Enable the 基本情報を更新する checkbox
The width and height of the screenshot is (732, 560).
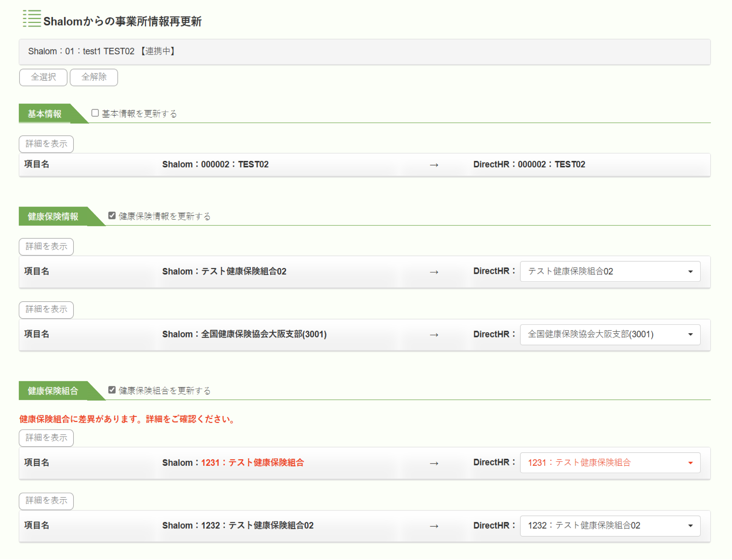[x=95, y=113]
